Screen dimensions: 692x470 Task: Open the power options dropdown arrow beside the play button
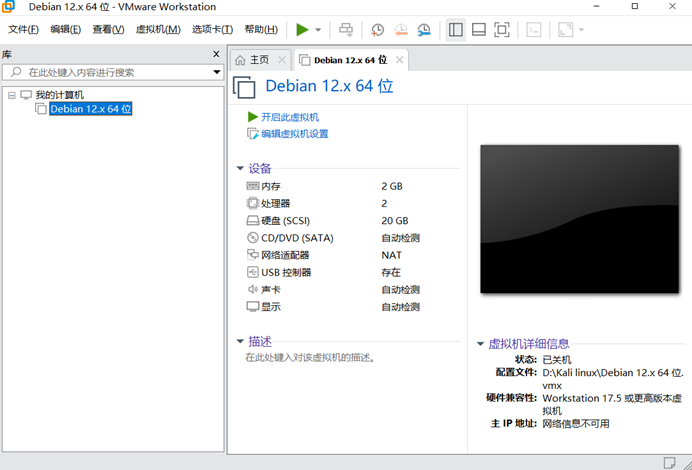click(318, 30)
